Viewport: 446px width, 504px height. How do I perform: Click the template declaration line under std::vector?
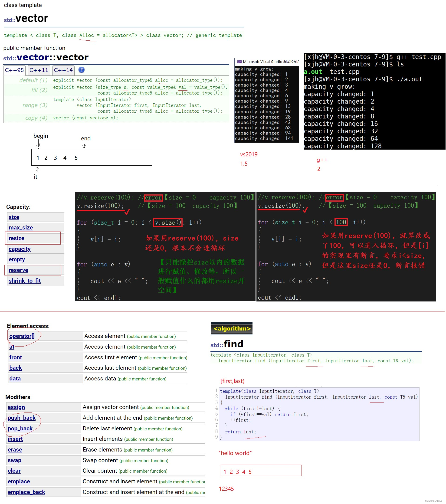click(x=123, y=35)
